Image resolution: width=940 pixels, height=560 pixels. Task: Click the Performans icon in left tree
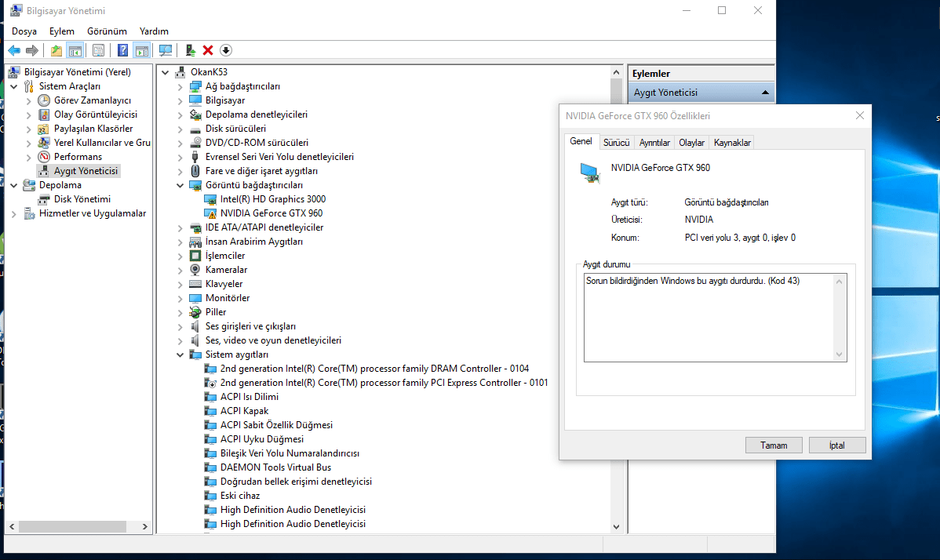point(44,157)
